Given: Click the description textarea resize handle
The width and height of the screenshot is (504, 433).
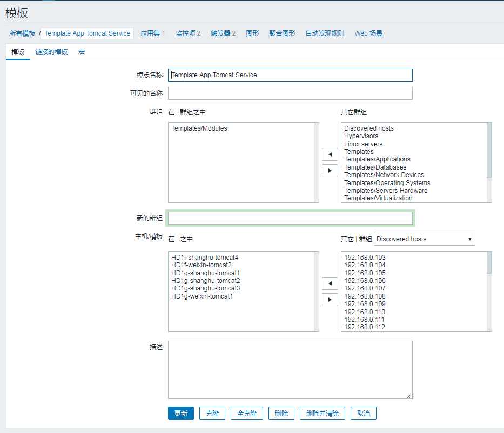Looking at the screenshot, I should tap(409, 396).
